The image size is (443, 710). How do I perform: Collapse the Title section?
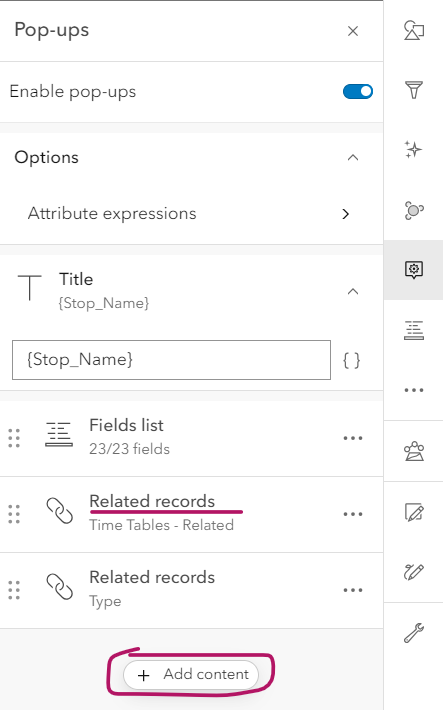click(x=353, y=292)
